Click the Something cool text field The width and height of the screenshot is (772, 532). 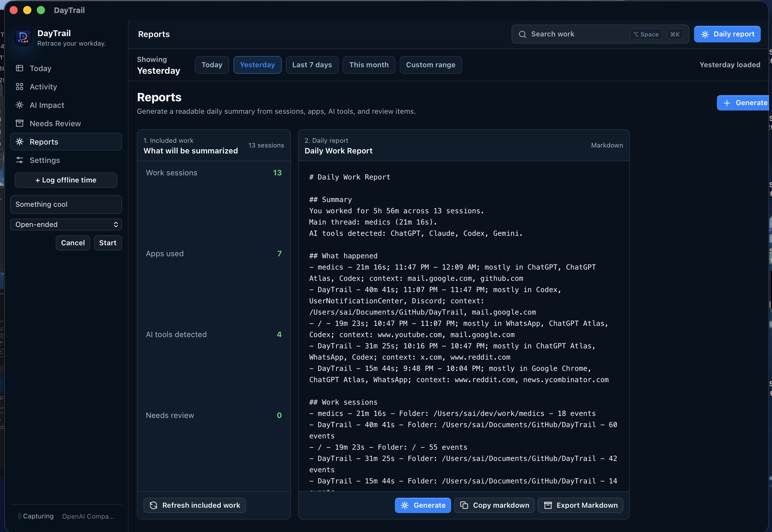pos(66,204)
